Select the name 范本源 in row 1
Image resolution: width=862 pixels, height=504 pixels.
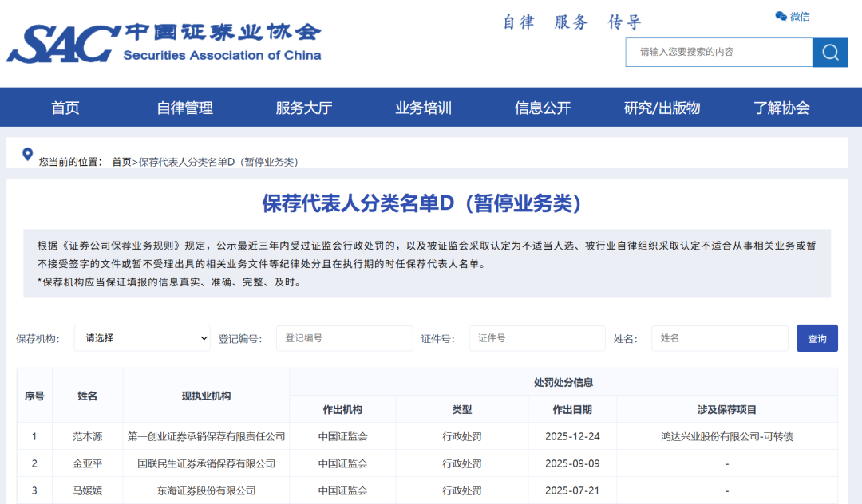tap(88, 436)
